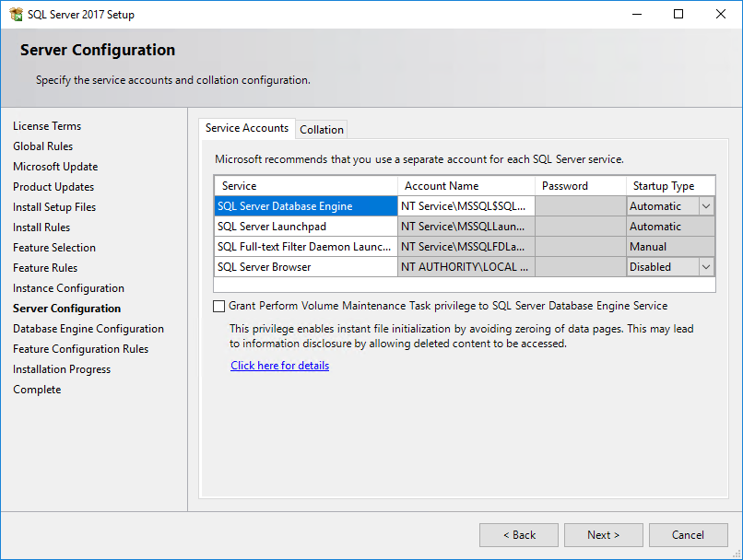Click the Account Name column header
The height and width of the screenshot is (560, 743).
point(466,186)
